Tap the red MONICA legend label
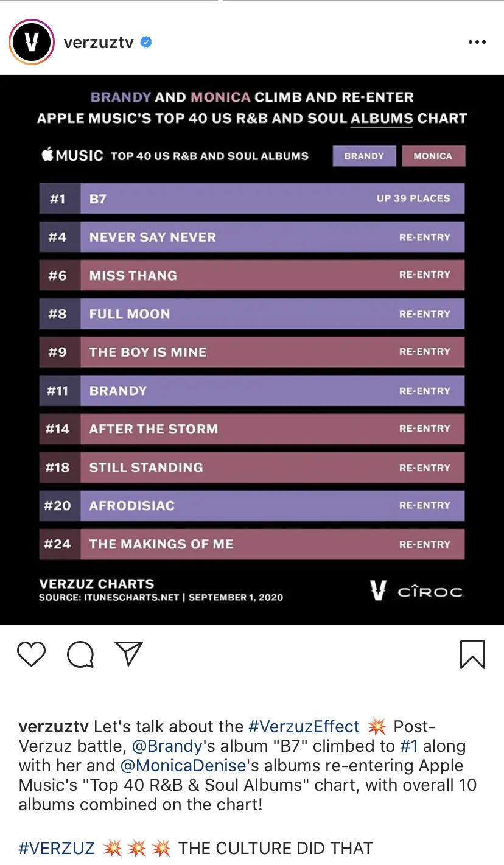This screenshot has height=865, width=504. 433,156
